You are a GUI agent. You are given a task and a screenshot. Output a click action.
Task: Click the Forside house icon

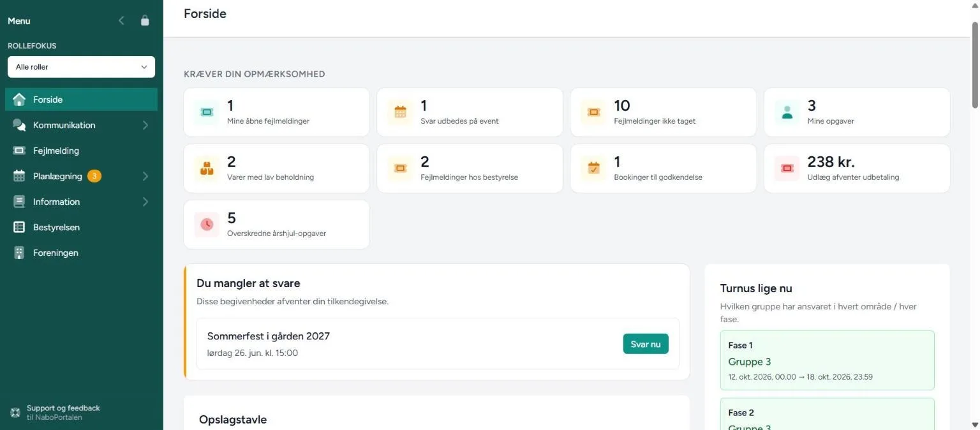coord(19,100)
